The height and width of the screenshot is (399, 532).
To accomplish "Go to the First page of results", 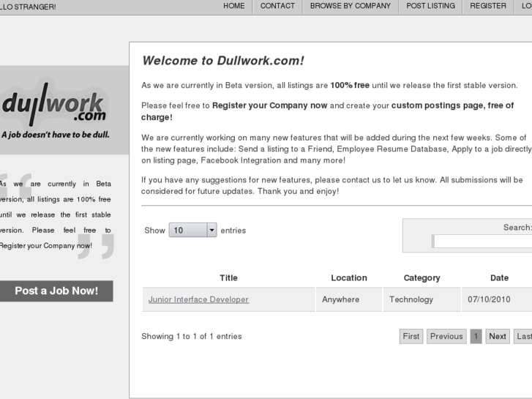I will tap(411, 337).
